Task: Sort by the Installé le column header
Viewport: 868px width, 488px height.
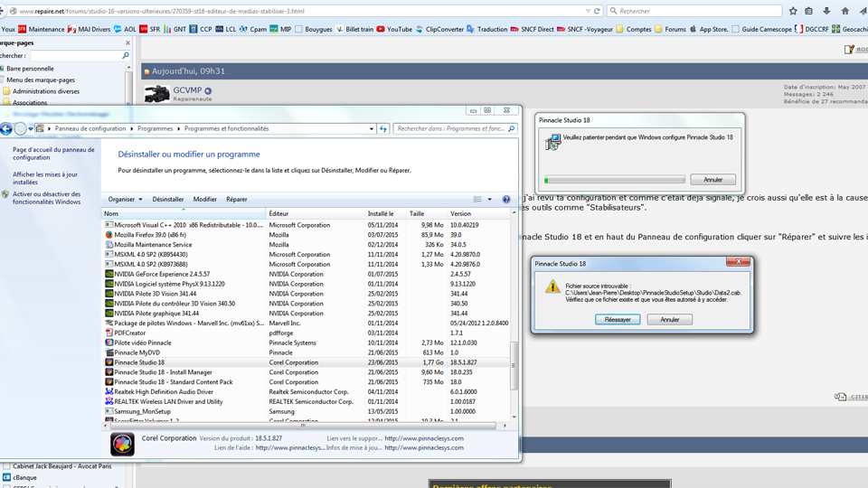Action: pyautogui.click(x=386, y=213)
